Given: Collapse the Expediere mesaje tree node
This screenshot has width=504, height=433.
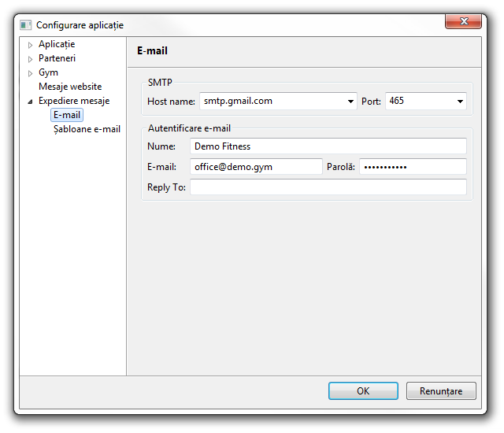Looking at the screenshot, I should click(x=31, y=102).
